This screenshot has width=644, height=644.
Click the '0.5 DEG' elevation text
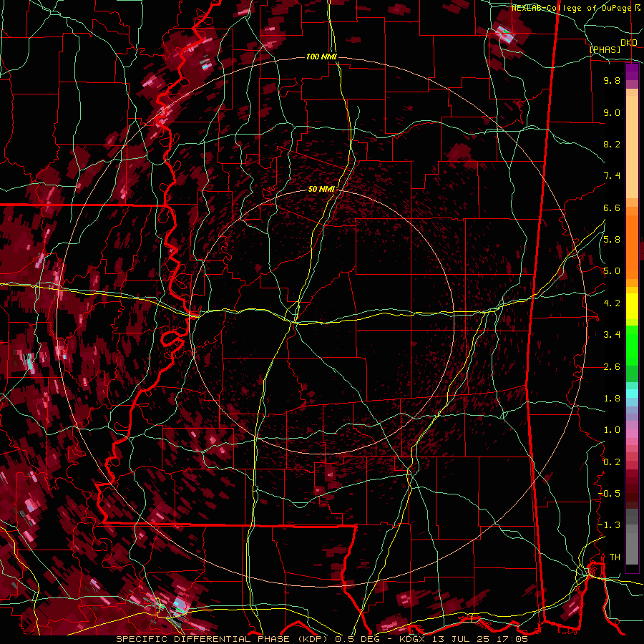358,639
